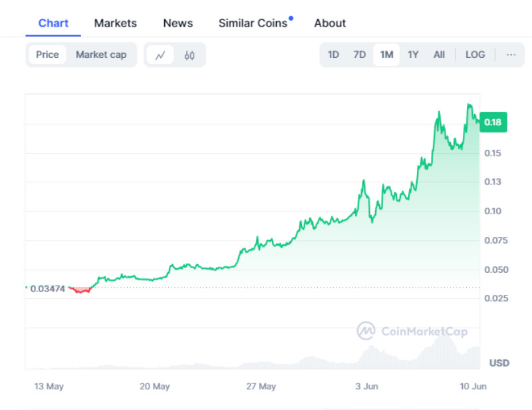The height and width of the screenshot is (410, 532).
Task: Click the blue dot beside Similar Coins
Action: click(x=291, y=19)
